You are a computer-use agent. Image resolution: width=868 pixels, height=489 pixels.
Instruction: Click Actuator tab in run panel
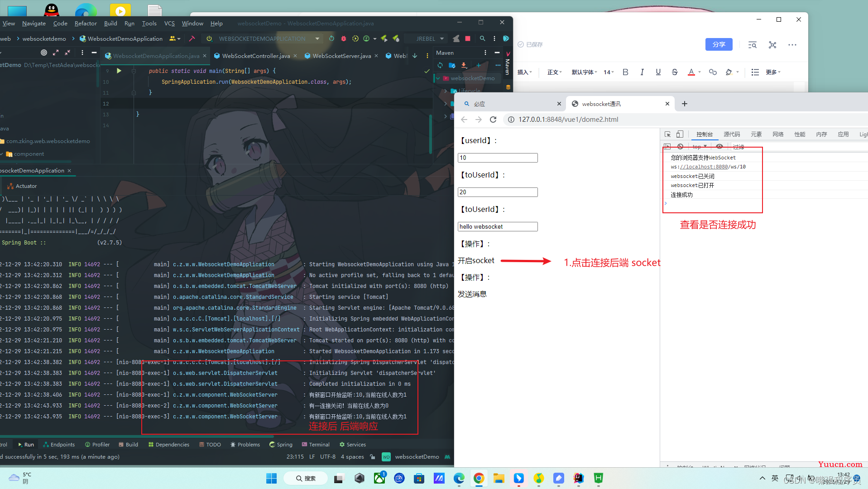[x=22, y=186]
